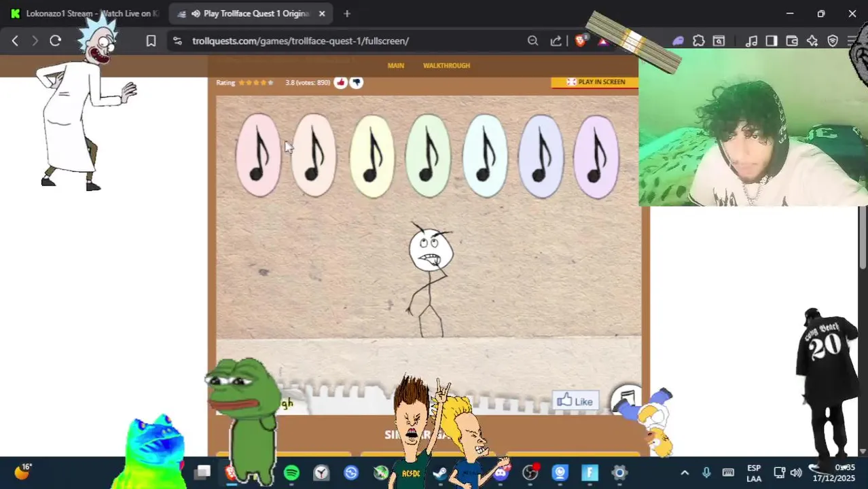Open the purple ghost extension
This screenshot has width=868, height=489.
coord(678,41)
